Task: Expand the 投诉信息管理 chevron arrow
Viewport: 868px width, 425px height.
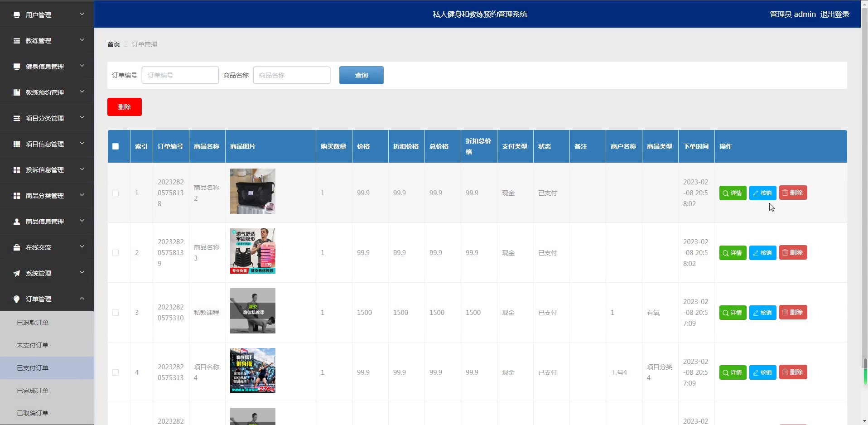Action: 82,169
